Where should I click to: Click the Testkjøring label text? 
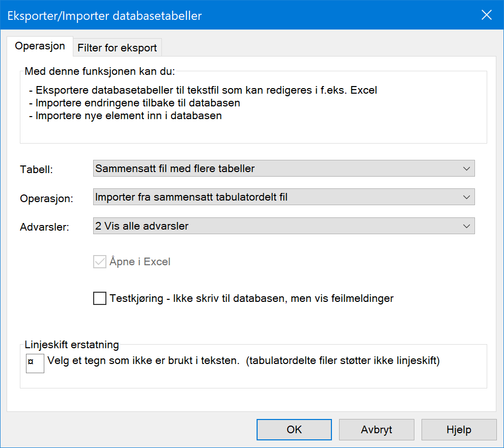pyautogui.click(x=251, y=298)
